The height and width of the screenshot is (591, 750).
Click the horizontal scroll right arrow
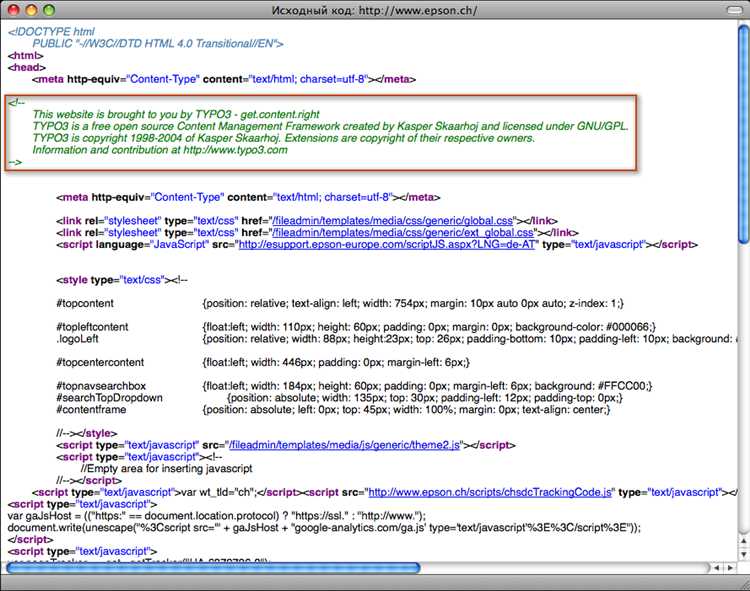point(729,567)
